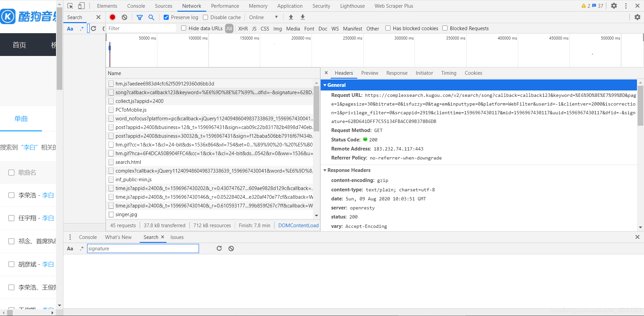Image resolution: width=644 pixels, height=316 pixels.
Task: Enable Disable cache checkbox
Action: (x=206, y=17)
